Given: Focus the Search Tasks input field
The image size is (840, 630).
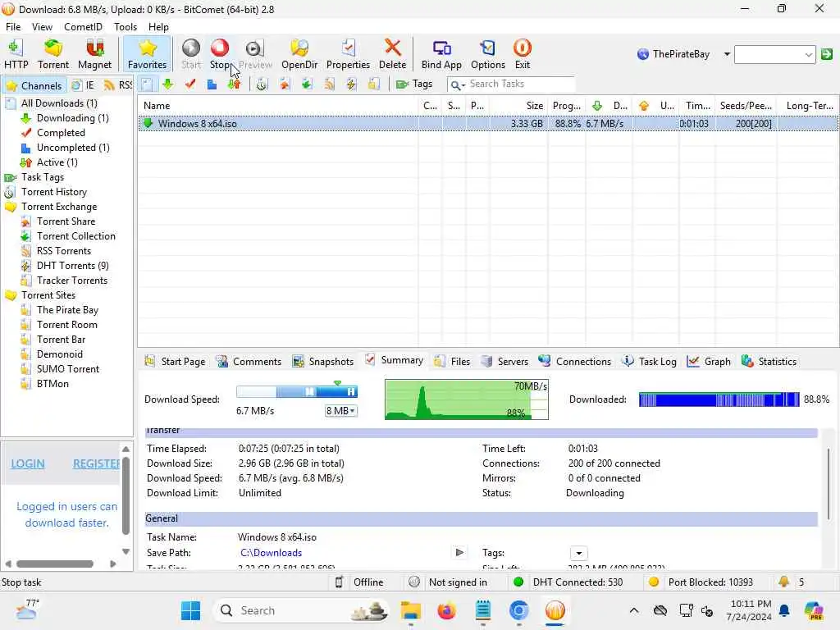Looking at the screenshot, I should click(520, 84).
